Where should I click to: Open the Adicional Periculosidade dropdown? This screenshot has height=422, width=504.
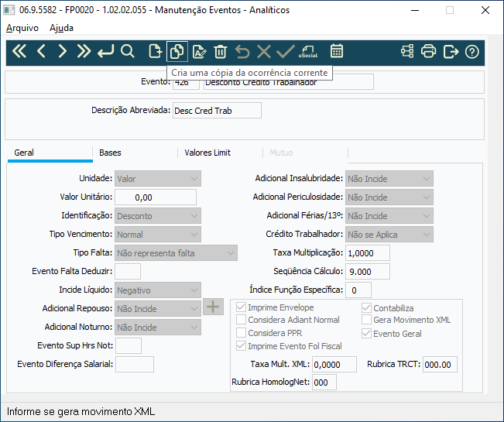click(x=389, y=197)
